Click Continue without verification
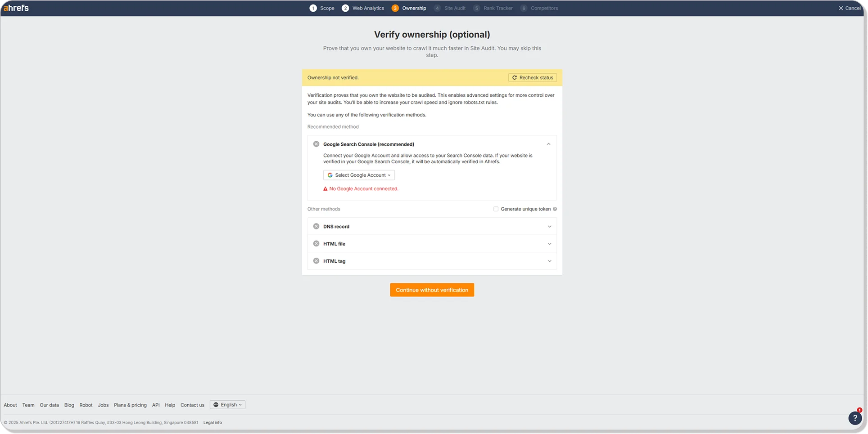The width and height of the screenshot is (868, 434). tap(432, 290)
